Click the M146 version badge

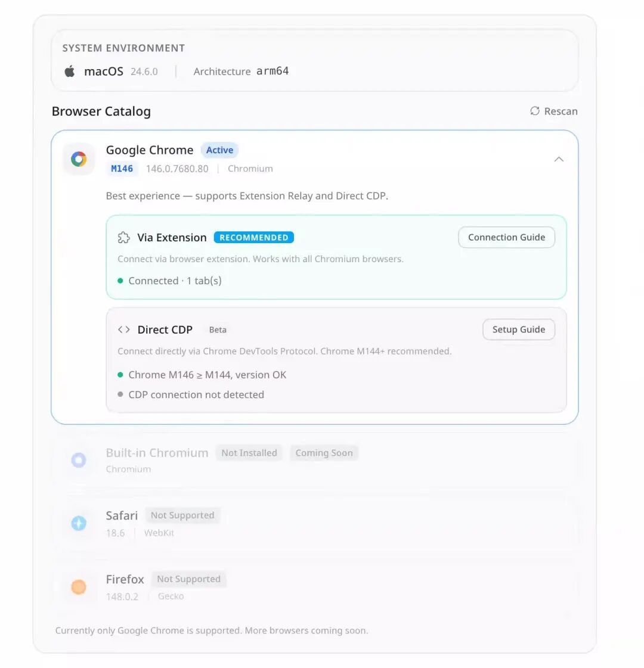click(x=122, y=169)
